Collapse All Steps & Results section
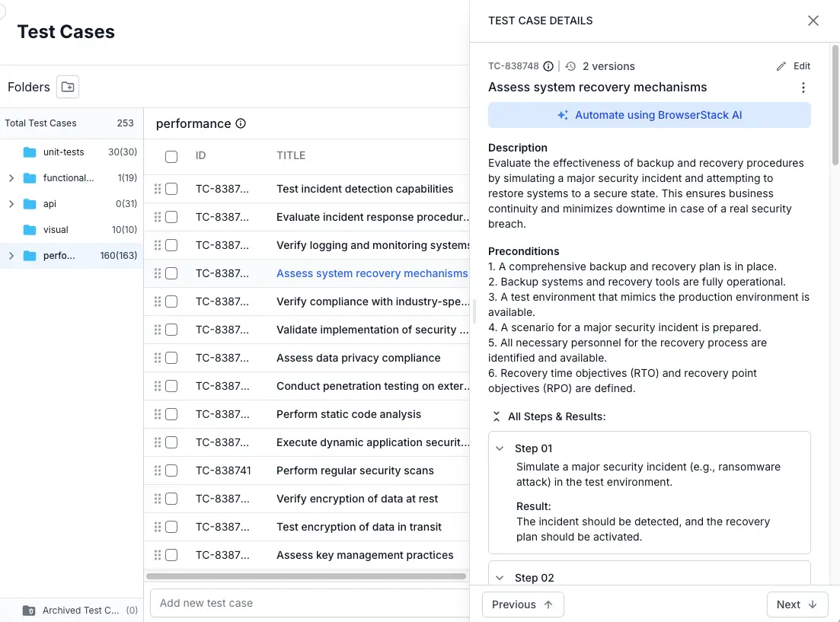This screenshot has width=840, height=622. pyautogui.click(x=497, y=416)
